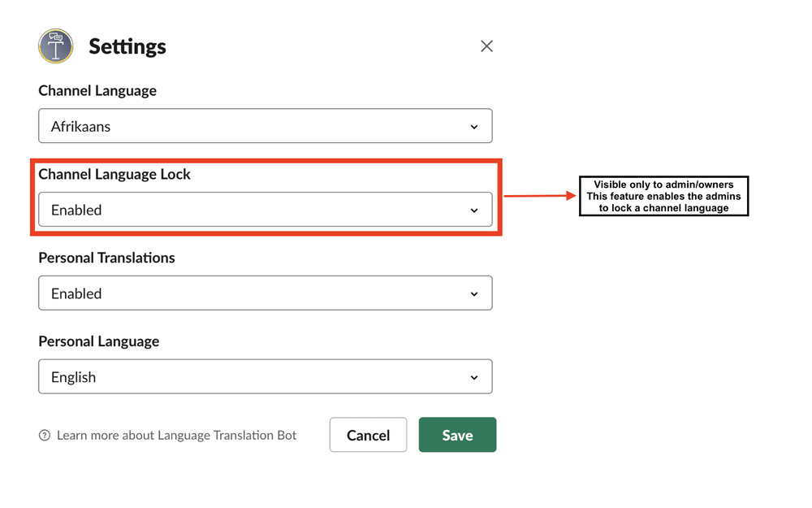
Task: Expand the Personal Translations Enabled dropdown
Action: (266, 293)
